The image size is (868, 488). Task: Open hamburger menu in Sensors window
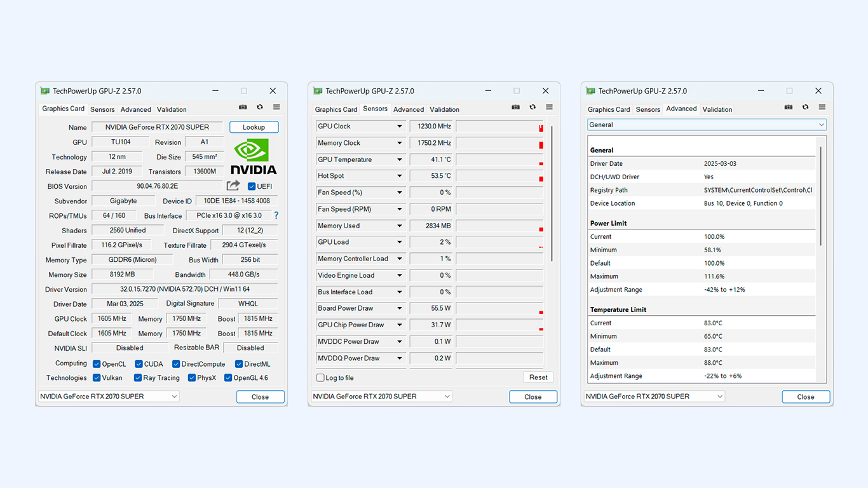[x=550, y=107]
